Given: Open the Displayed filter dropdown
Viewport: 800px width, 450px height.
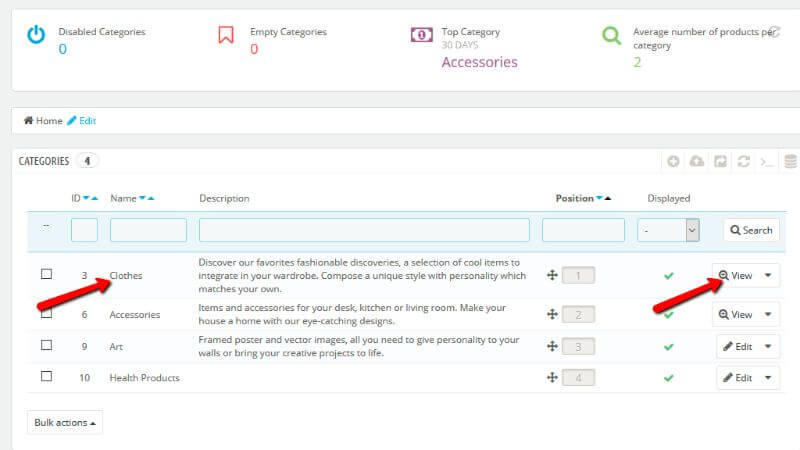Looking at the screenshot, I should coord(668,230).
